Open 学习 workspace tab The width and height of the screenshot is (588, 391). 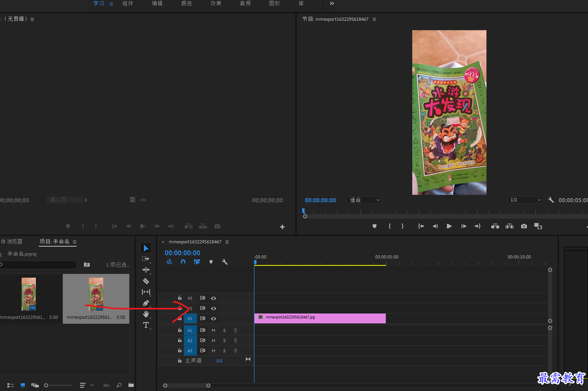tap(99, 3)
